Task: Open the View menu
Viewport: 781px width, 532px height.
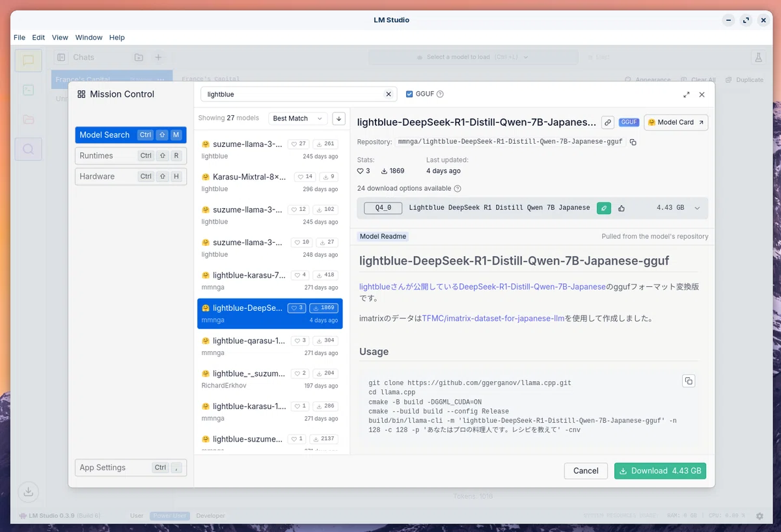Action: pyautogui.click(x=60, y=38)
